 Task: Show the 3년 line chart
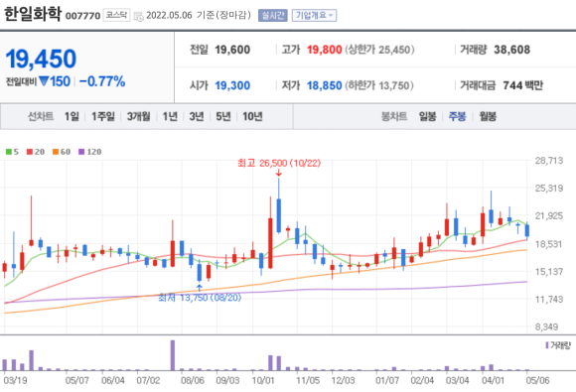coord(197,117)
